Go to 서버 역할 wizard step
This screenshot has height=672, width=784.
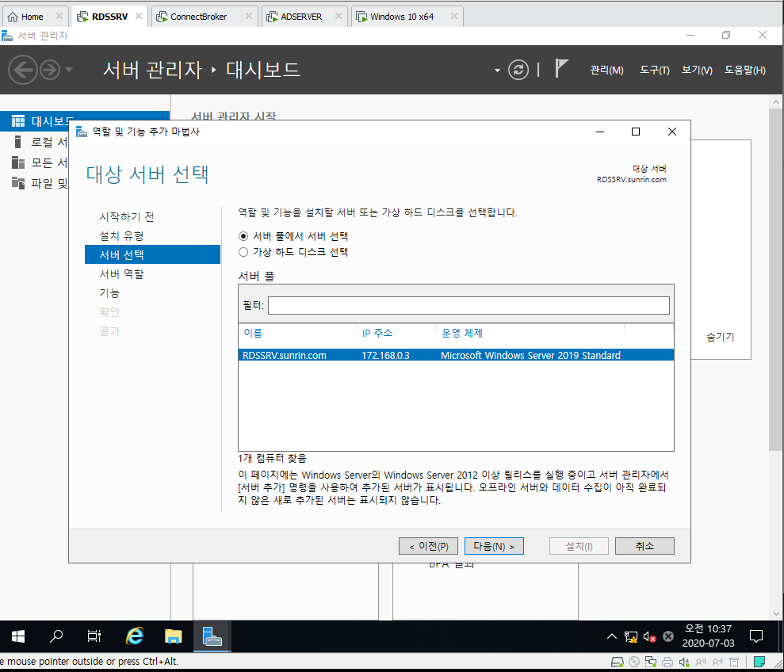(121, 274)
